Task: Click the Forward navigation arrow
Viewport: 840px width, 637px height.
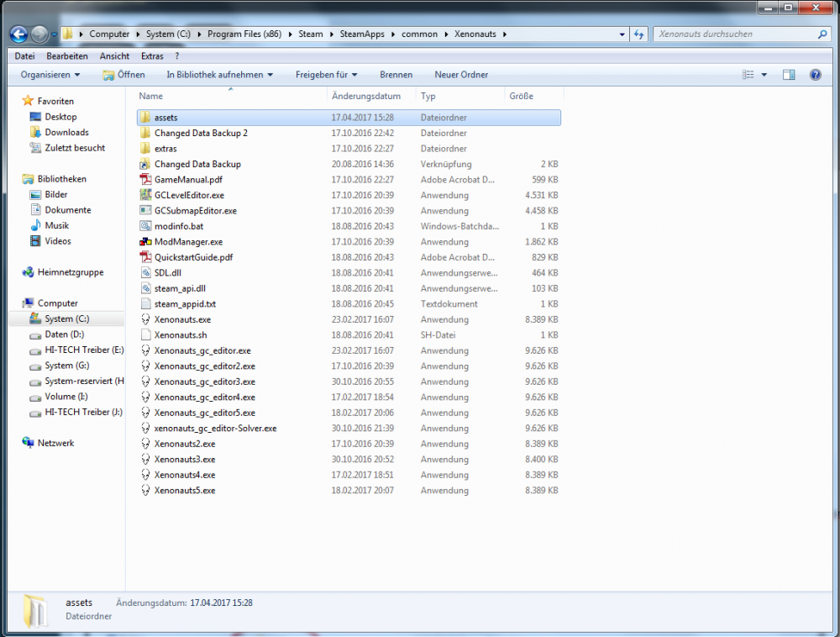Action: (x=39, y=34)
